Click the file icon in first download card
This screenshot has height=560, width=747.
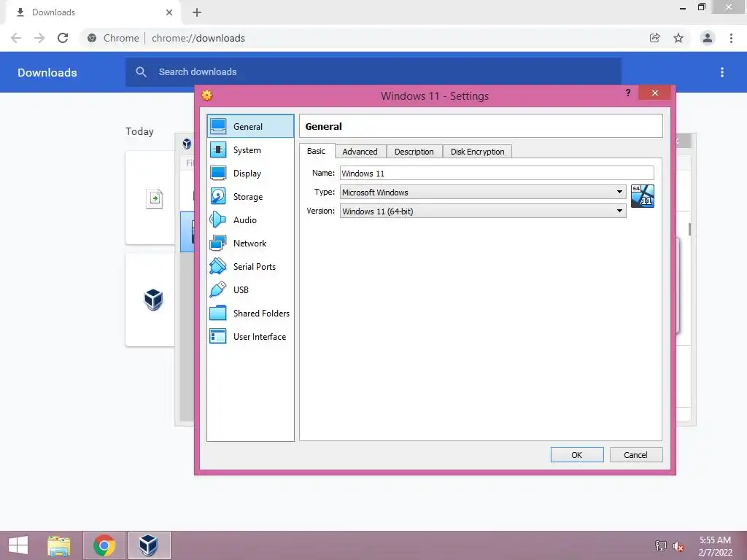pos(155,198)
